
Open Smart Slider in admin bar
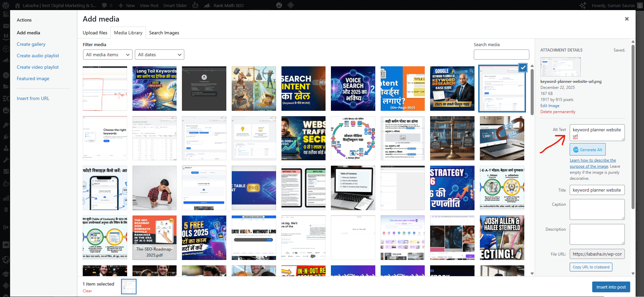point(175,5)
